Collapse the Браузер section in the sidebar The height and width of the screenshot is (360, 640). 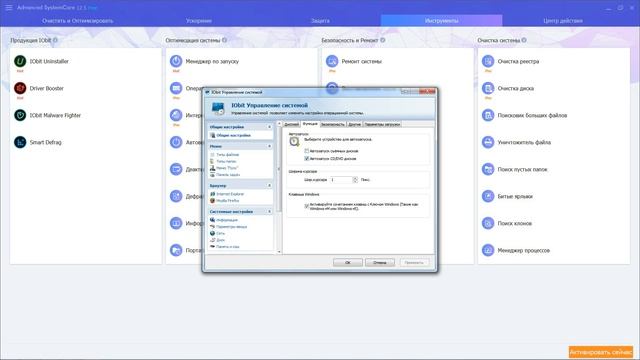pyautogui.click(x=269, y=186)
